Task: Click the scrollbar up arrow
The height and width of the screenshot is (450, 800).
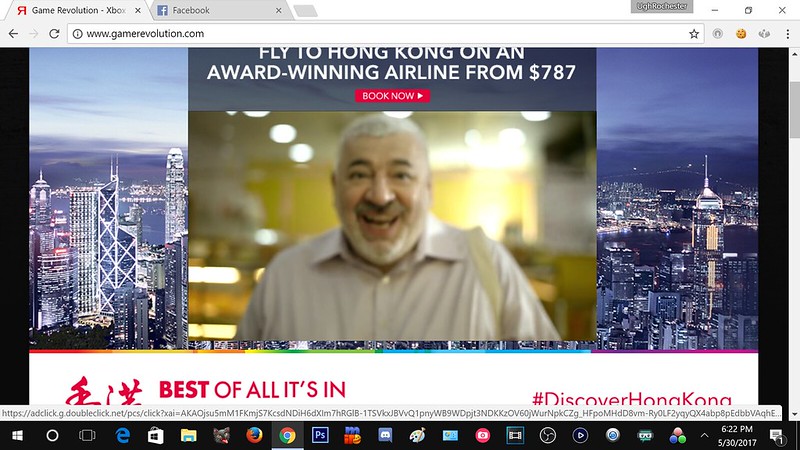Action: tap(795, 53)
